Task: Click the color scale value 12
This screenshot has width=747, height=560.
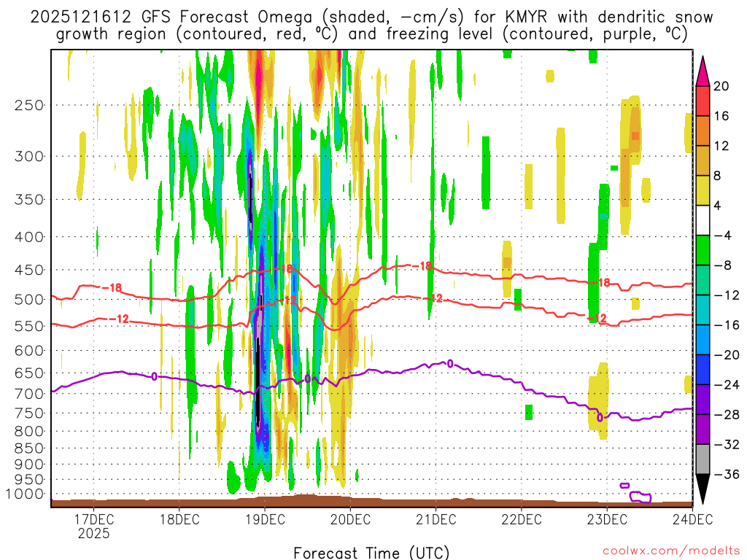Action: point(721,146)
